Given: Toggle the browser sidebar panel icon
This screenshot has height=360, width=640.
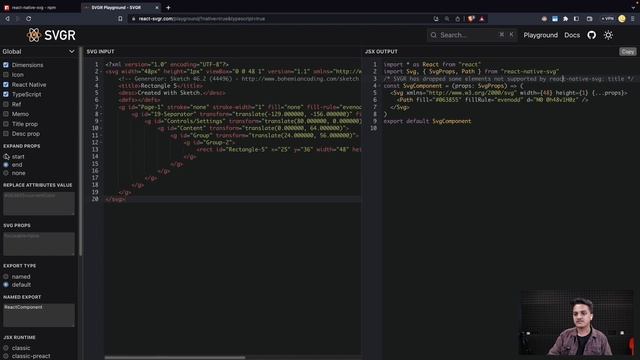Looking at the screenshot, I should click(x=576, y=19).
